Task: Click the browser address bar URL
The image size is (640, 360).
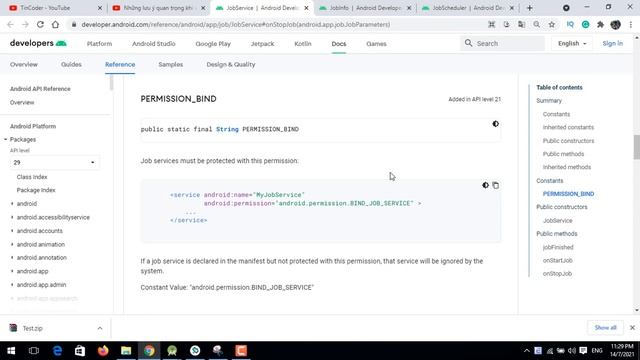Action: 236,24
